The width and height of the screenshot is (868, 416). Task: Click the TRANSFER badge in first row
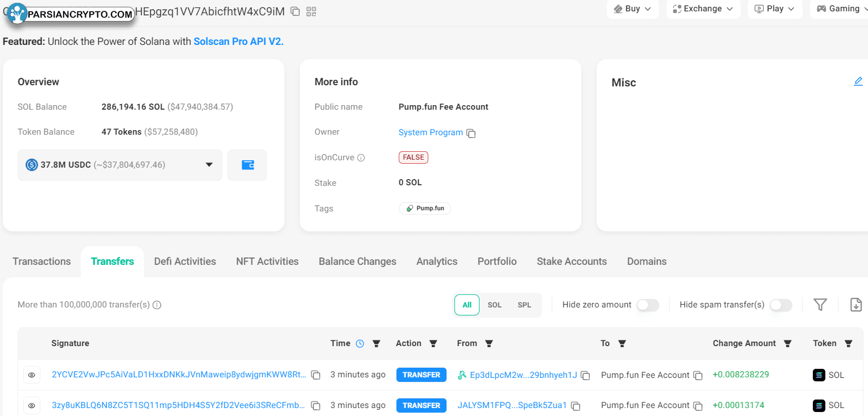point(421,375)
